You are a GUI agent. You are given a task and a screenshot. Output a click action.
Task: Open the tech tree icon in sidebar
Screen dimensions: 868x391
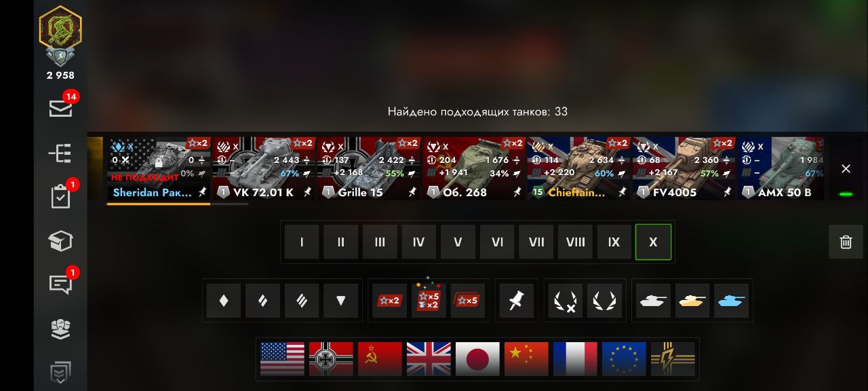point(60,153)
